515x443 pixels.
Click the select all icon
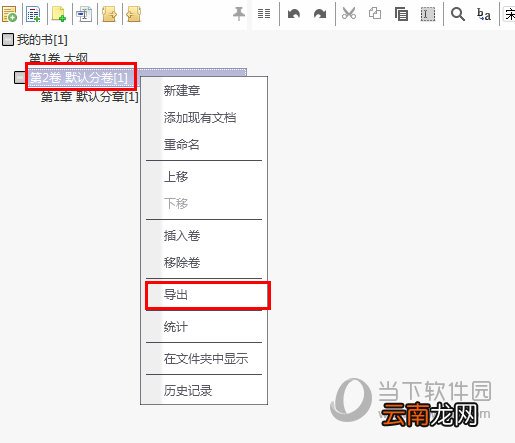[x=428, y=14]
